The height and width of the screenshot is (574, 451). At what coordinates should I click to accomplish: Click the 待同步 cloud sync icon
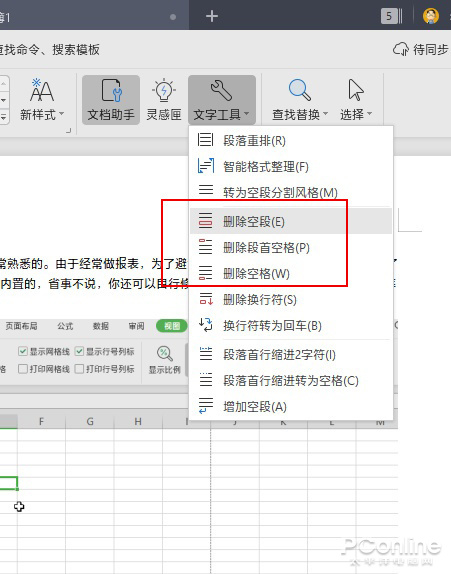click(400, 49)
